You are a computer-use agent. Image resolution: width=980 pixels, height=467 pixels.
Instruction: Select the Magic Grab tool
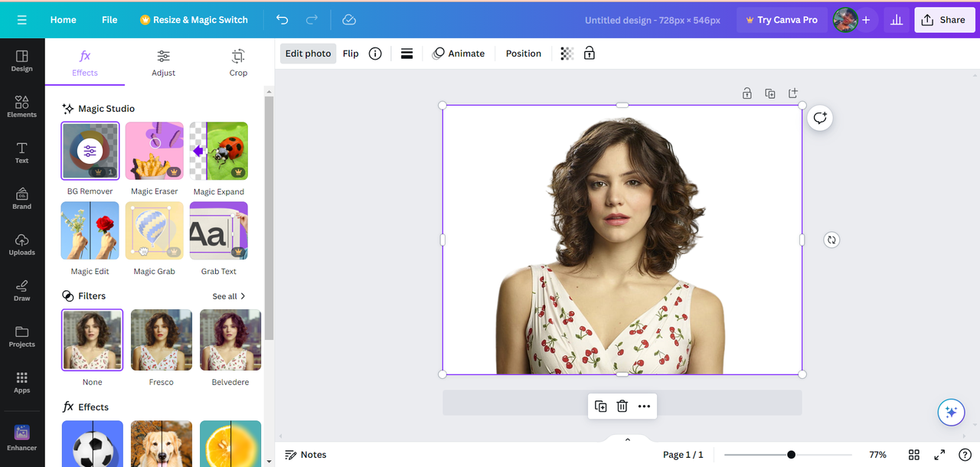tap(155, 230)
